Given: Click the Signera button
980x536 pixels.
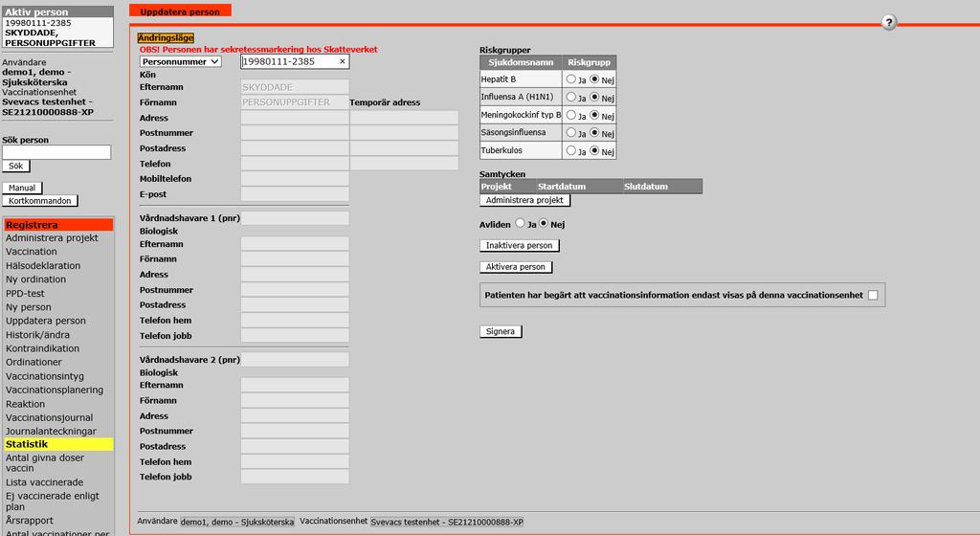Looking at the screenshot, I should click(x=501, y=332).
